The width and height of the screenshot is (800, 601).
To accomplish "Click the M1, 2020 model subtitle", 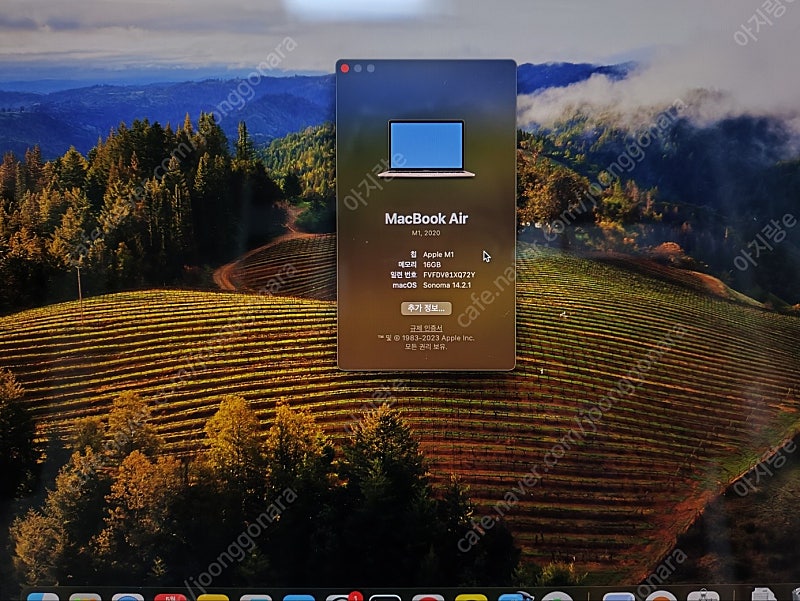I will click(x=426, y=233).
